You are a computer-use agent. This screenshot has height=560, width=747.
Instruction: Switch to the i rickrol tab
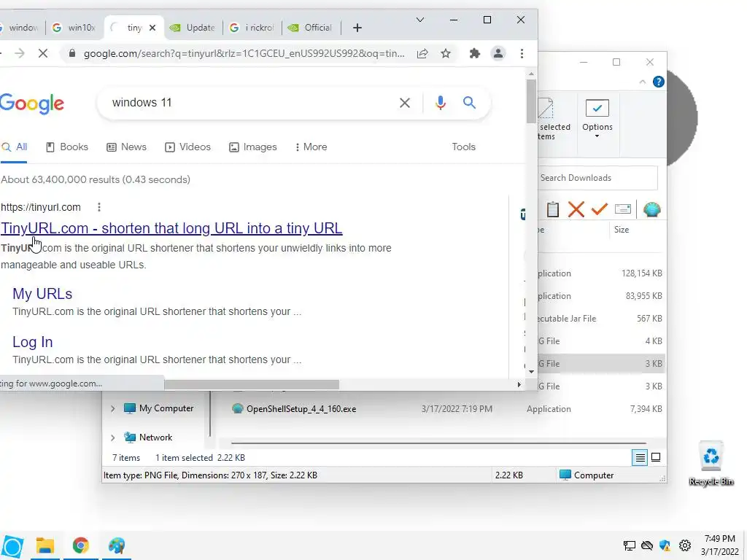pyautogui.click(x=252, y=28)
